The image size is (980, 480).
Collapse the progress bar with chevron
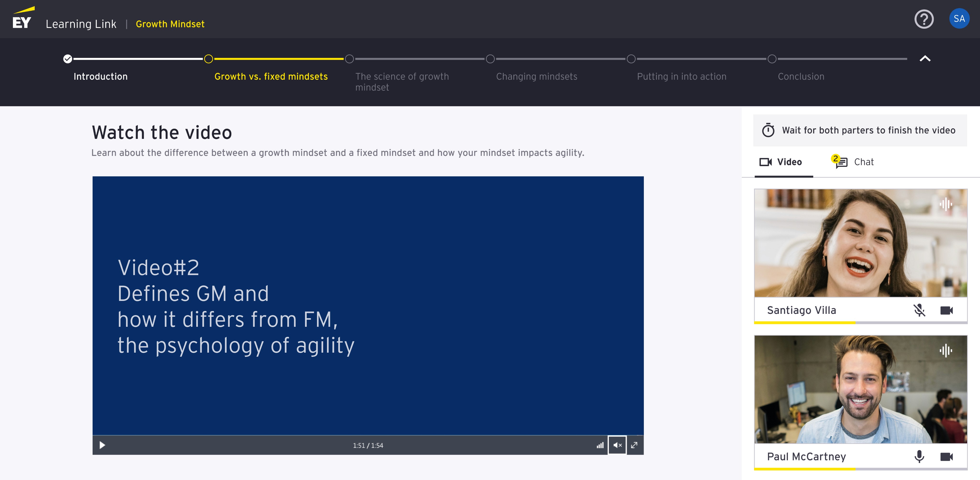coord(925,59)
